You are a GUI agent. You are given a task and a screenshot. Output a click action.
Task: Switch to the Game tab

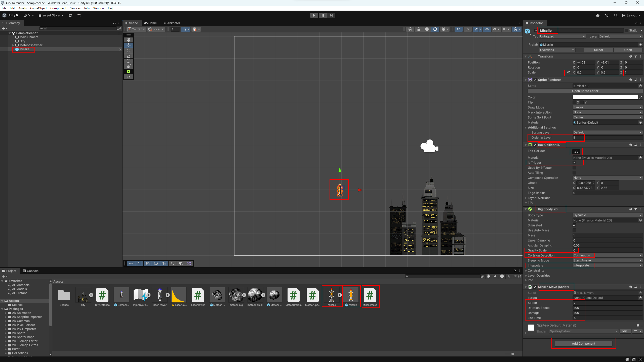tap(151, 23)
